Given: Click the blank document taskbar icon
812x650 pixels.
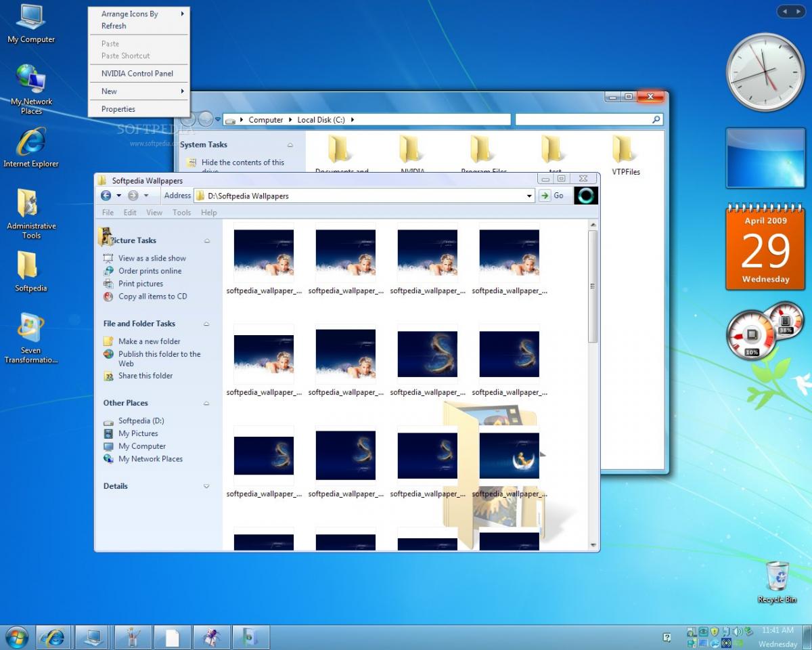Looking at the screenshot, I should click(173, 637).
